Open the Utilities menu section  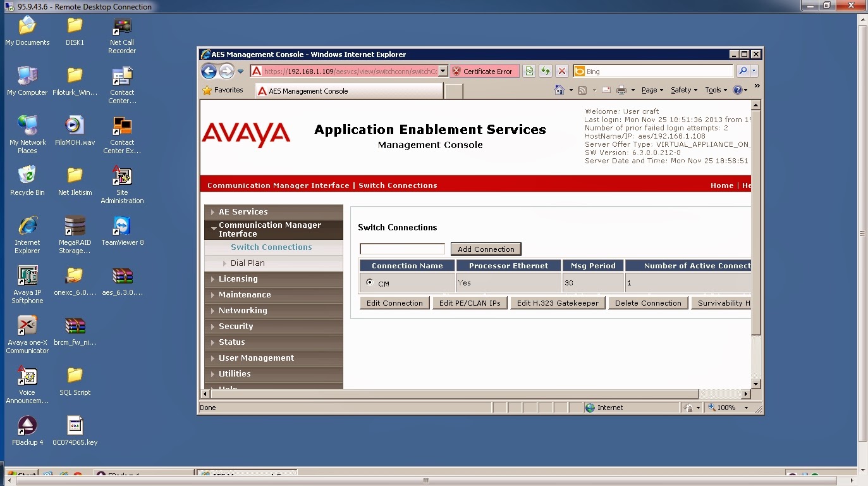pos(273,374)
